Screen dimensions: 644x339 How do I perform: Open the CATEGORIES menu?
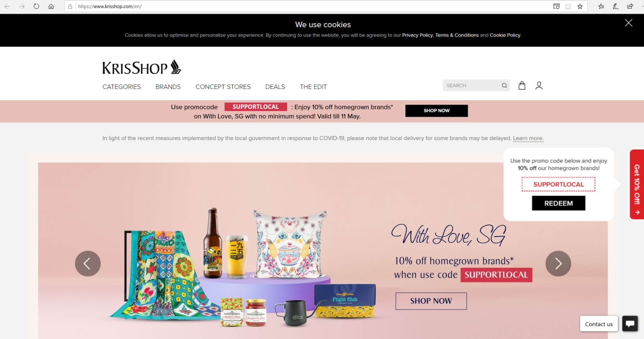pos(122,87)
